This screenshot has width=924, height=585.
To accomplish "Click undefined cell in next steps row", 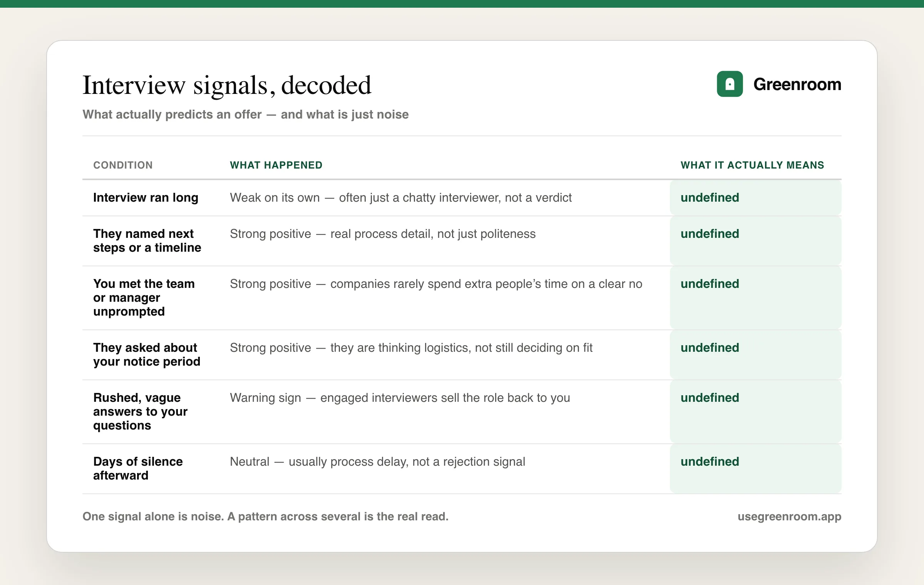I will [755, 241].
